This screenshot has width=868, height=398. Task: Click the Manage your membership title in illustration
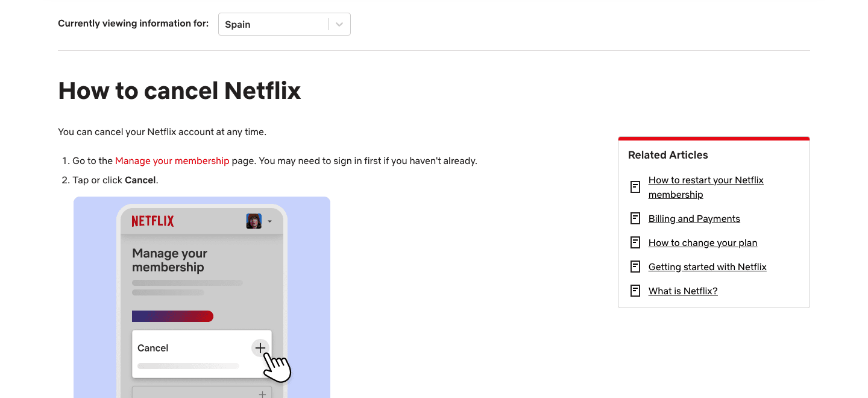pos(169,261)
